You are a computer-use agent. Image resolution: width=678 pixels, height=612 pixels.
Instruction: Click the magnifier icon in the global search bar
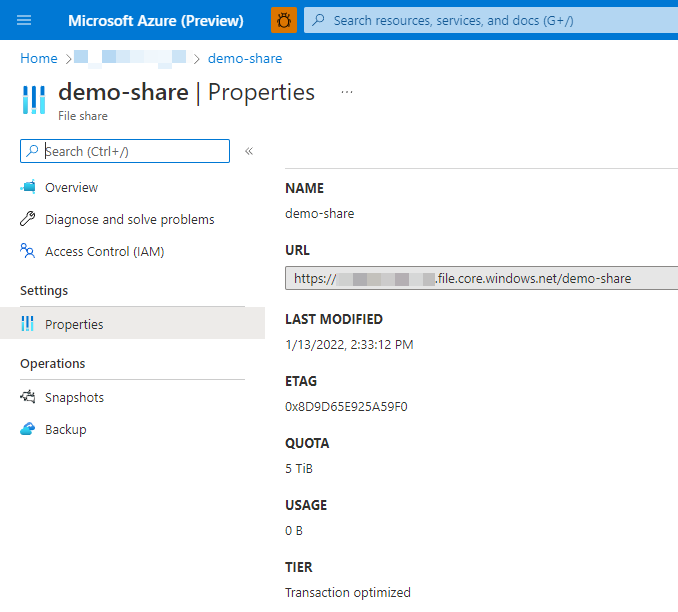[x=319, y=20]
